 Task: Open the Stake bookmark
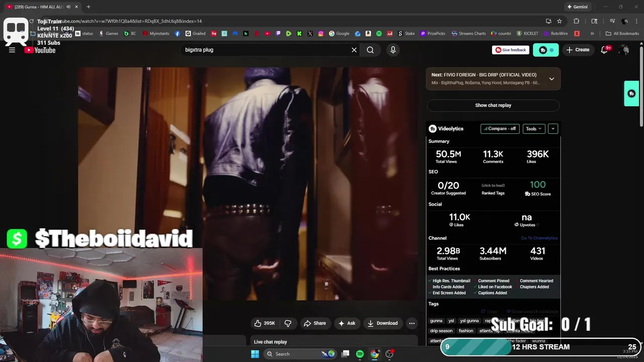(407, 34)
